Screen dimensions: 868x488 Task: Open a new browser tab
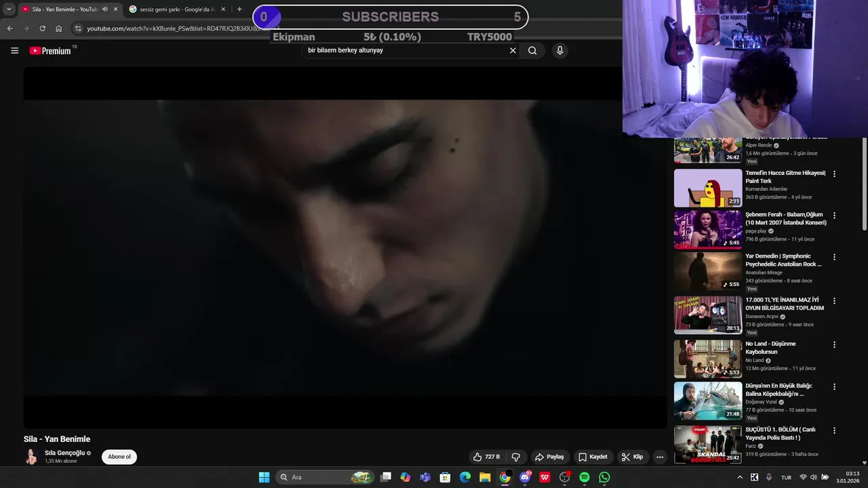[x=239, y=9]
